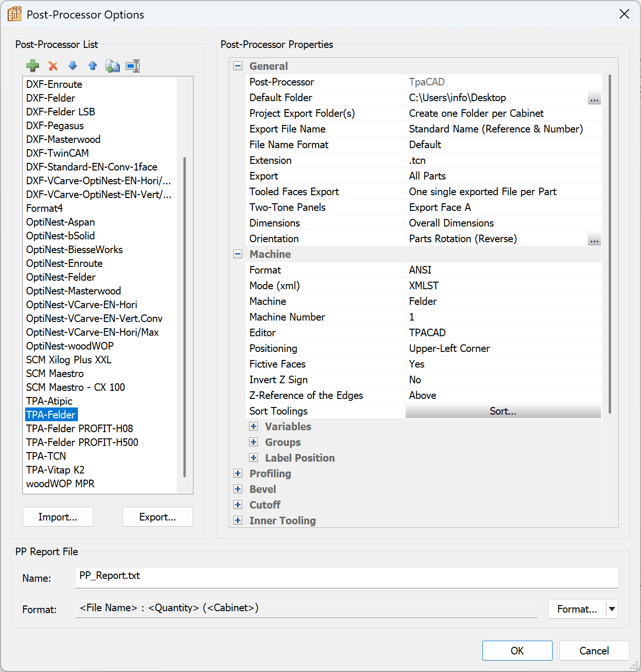Select woodWOP MPR in the list

pyautogui.click(x=60, y=483)
